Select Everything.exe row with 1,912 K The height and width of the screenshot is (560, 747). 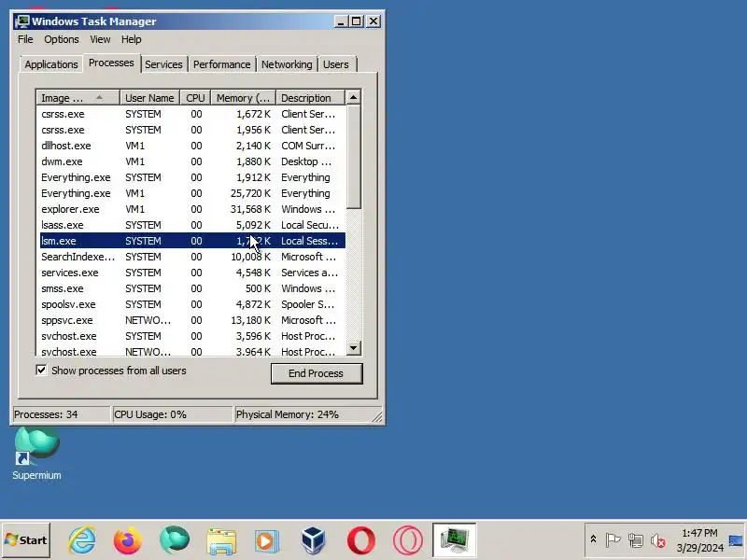point(191,177)
